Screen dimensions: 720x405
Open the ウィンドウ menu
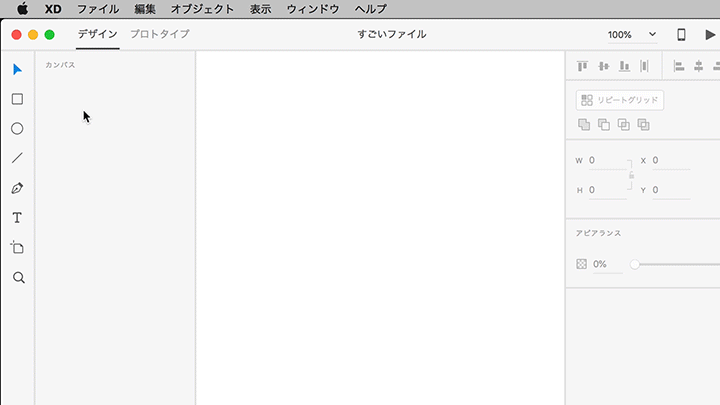[312, 9]
